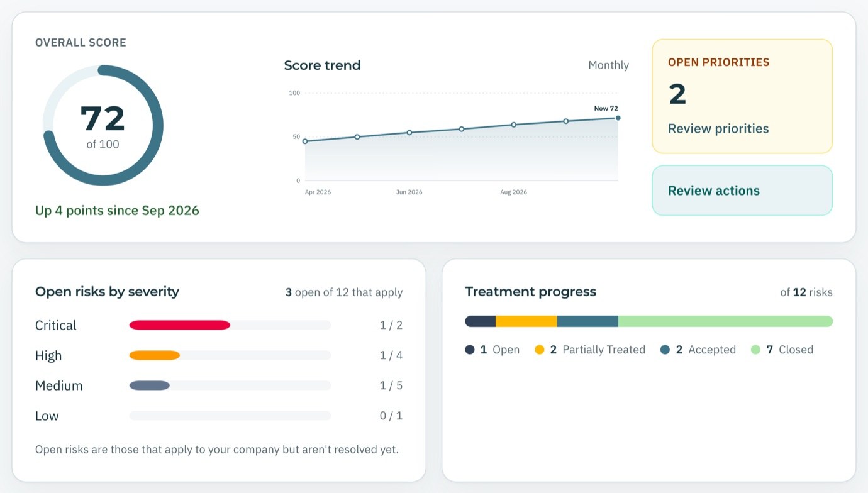Click the Accepted legend dot
Viewport: 868px width, 493px height.
665,350
